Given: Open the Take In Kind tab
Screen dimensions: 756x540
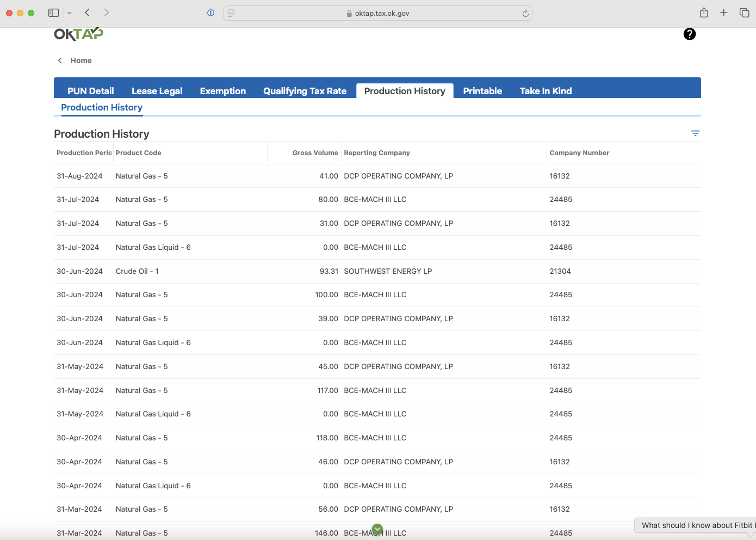Looking at the screenshot, I should [x=546, y=91].
